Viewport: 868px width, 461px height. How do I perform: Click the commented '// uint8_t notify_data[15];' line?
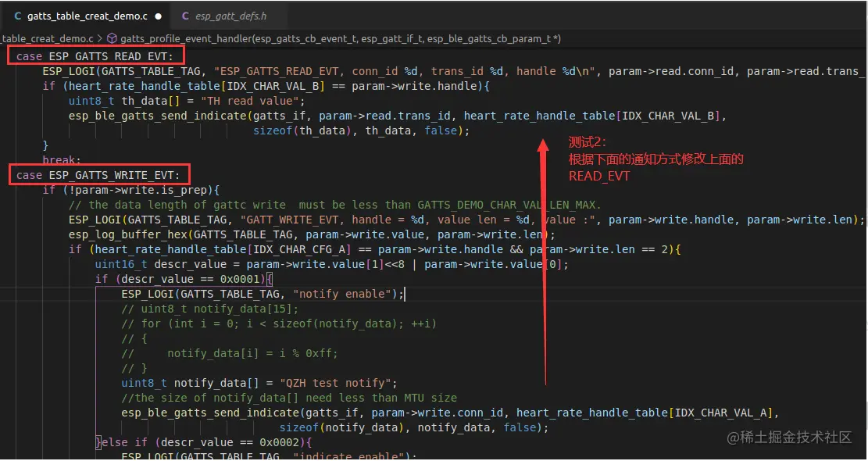coord(210,309)
